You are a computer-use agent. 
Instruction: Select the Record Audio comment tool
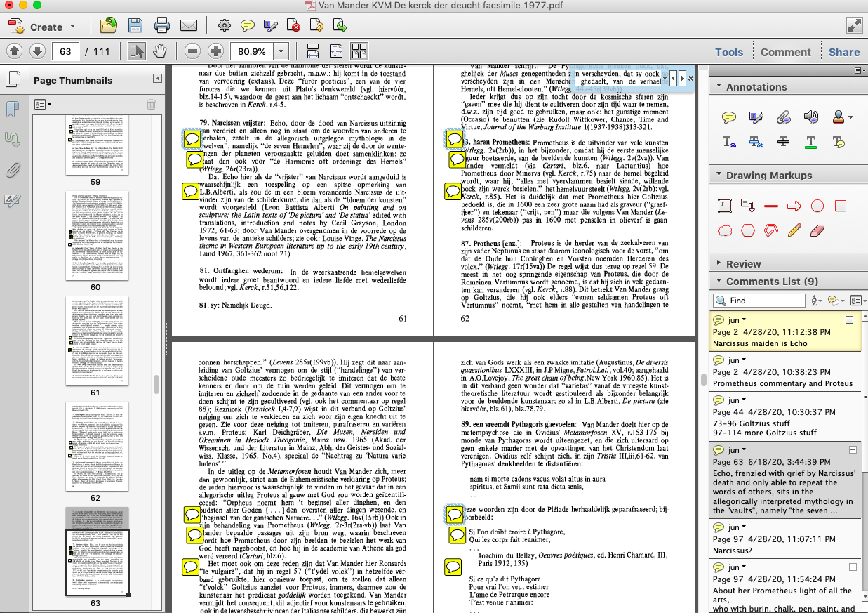point(811,117)
